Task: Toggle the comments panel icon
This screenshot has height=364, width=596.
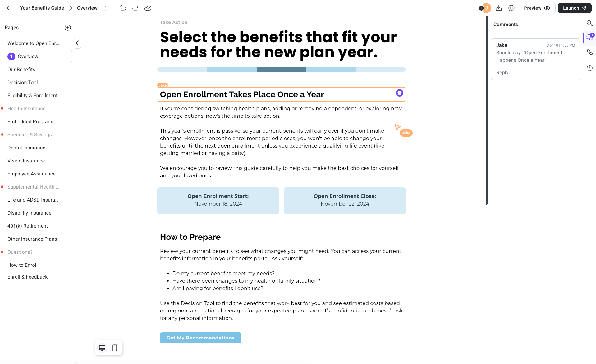Action: 589,38
